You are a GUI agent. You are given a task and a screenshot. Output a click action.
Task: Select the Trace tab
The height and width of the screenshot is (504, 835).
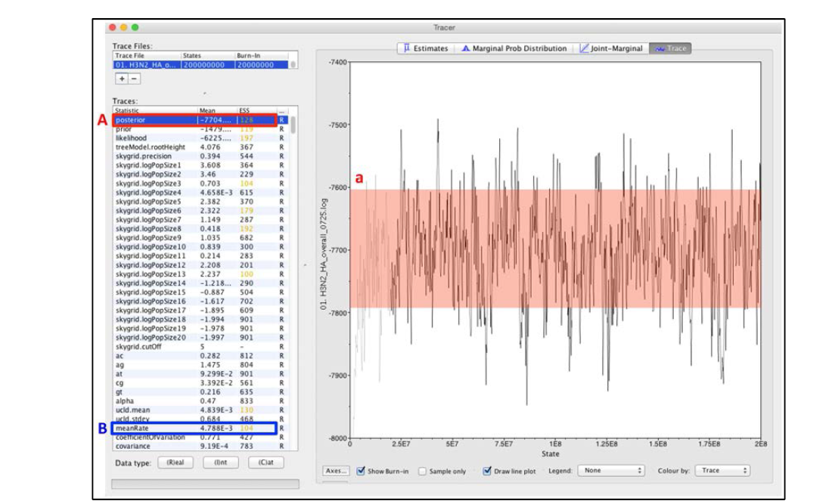[x=670, y=48]
